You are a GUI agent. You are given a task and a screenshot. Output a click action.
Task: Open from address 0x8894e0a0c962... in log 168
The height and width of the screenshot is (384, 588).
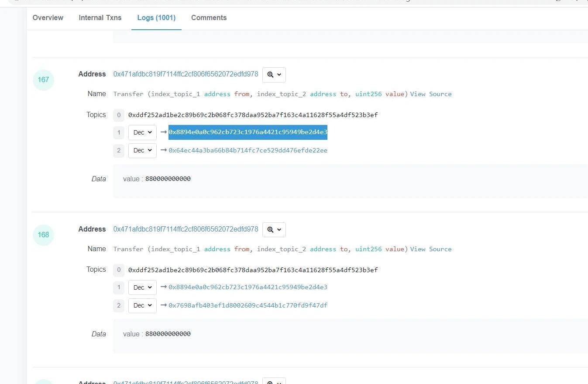point(248,287)
